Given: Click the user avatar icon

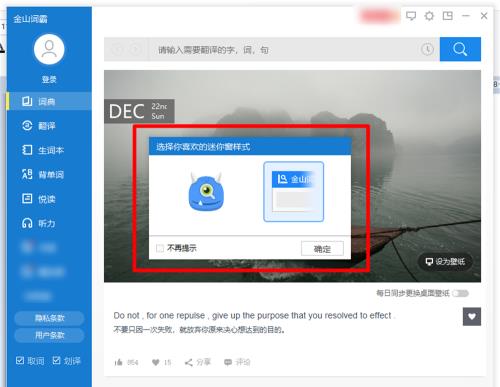Looking at the screenshot, I should (x=49, y=49).
